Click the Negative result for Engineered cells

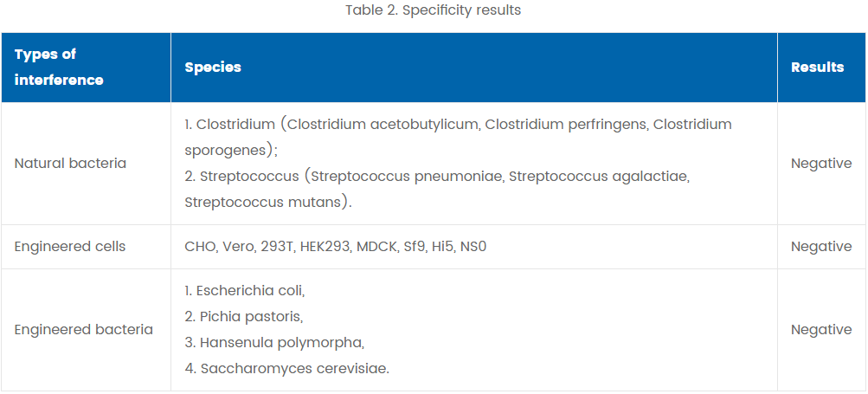tap(820, 247)
